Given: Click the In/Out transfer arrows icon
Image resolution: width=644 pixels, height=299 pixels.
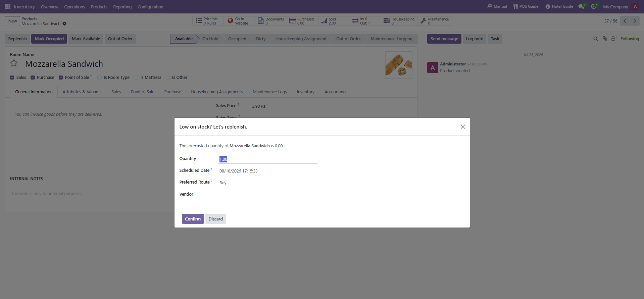Looking at the screenshot, I should [355, 21].
